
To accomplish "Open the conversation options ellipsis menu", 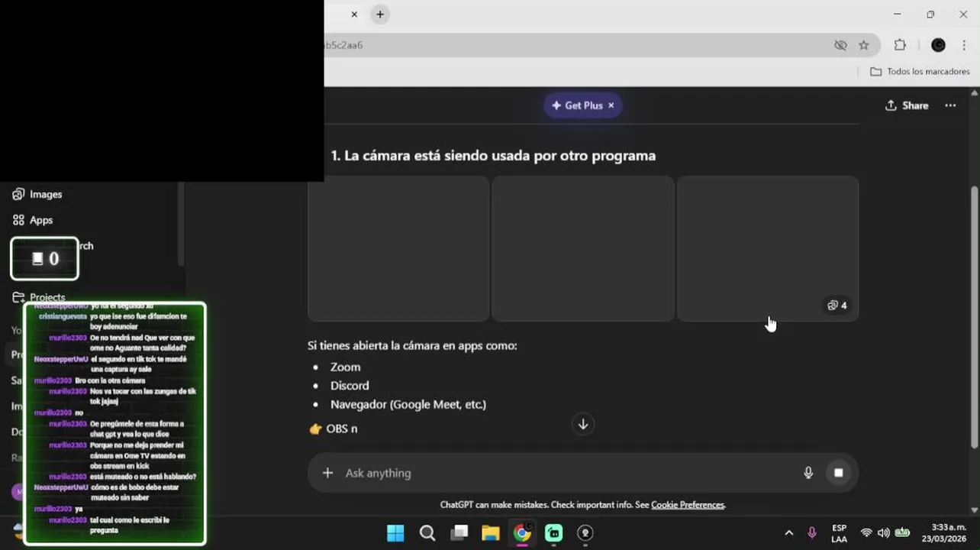I will [950, 105].
